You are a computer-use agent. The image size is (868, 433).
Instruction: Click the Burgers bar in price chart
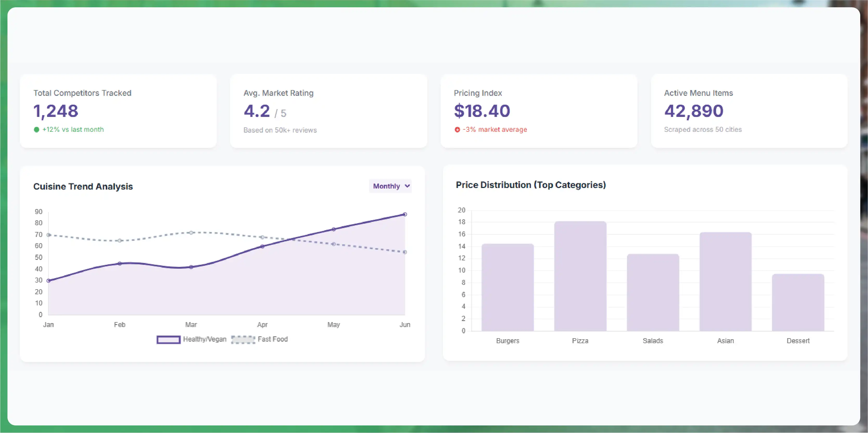click(508, 287)
